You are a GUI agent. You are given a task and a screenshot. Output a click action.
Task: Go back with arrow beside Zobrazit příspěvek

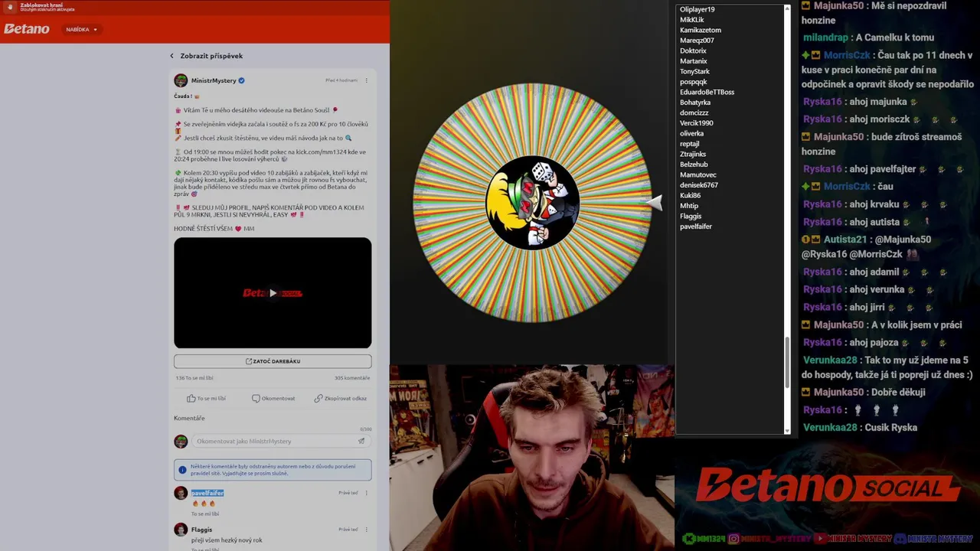pos(171,56)
